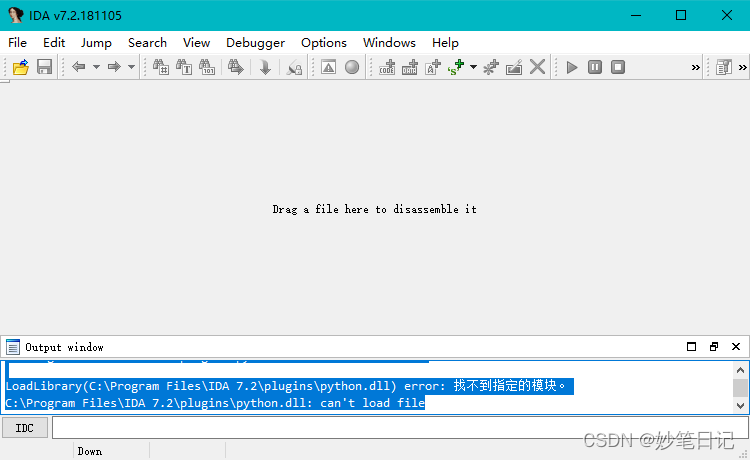750x460 pixels.
Task: Click the search immediate value binoculars icon
Action: (x=161, y=67)
